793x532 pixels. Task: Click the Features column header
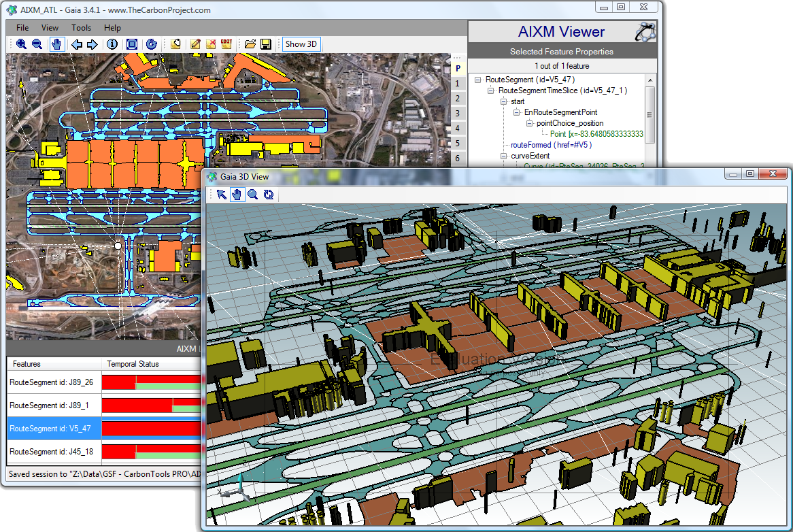coord(54,364)
